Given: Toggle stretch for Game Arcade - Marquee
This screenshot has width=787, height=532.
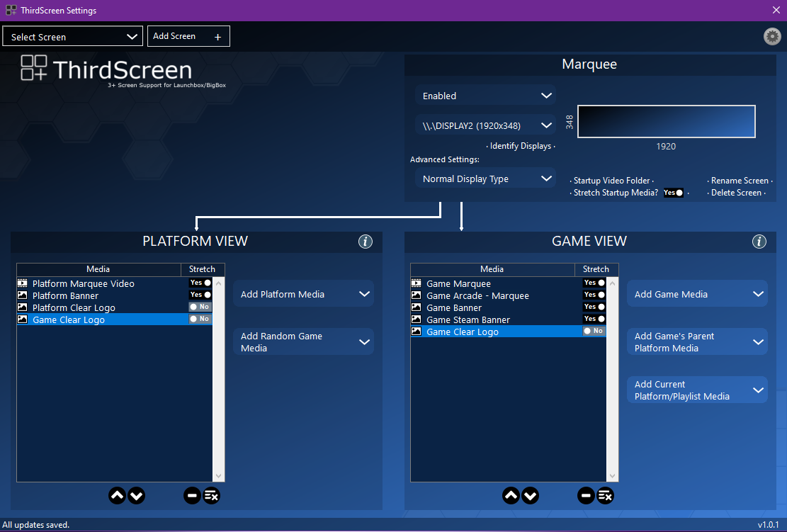Looking at the screenshot, I should 594,295.
